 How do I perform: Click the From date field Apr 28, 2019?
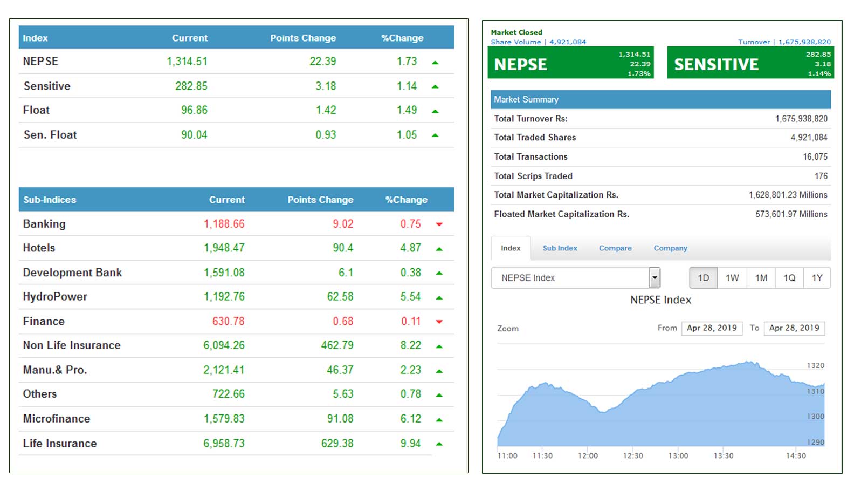[x=712, y=328]
